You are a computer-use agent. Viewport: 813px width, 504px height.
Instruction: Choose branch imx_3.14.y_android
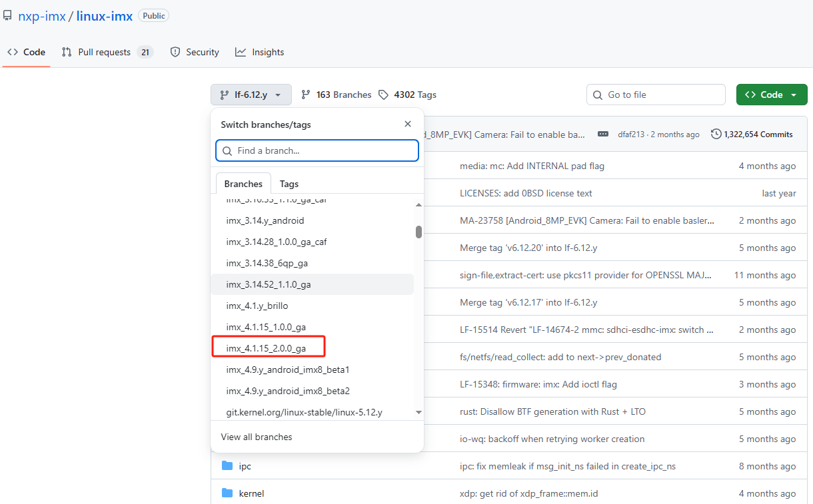pyautogui.click(x=312, y=220)
